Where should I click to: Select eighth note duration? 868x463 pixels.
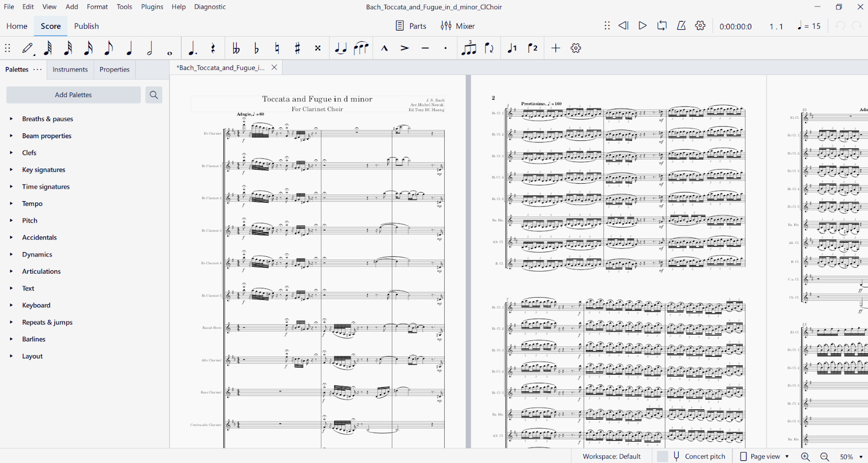108,48
